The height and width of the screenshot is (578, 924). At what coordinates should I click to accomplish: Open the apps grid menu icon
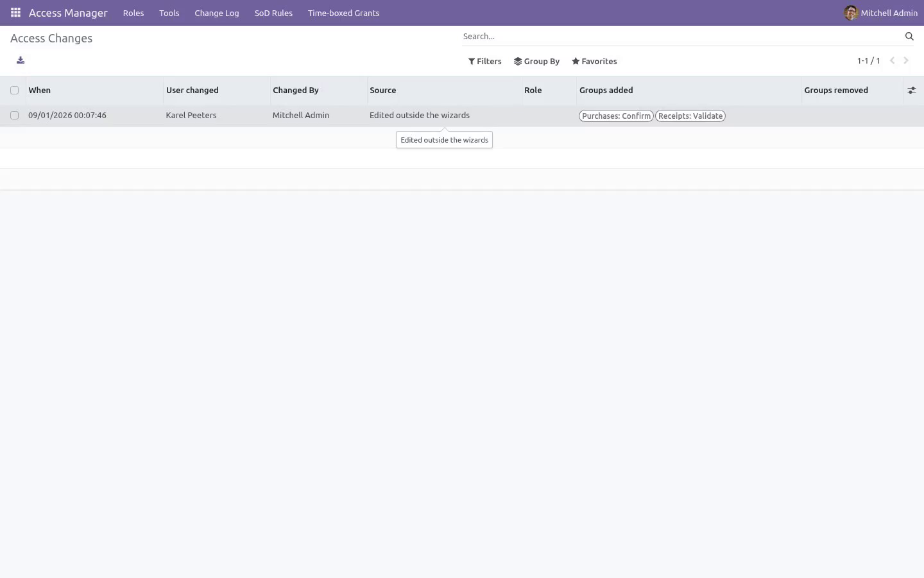pyautogui.click(x=15, y=13)
